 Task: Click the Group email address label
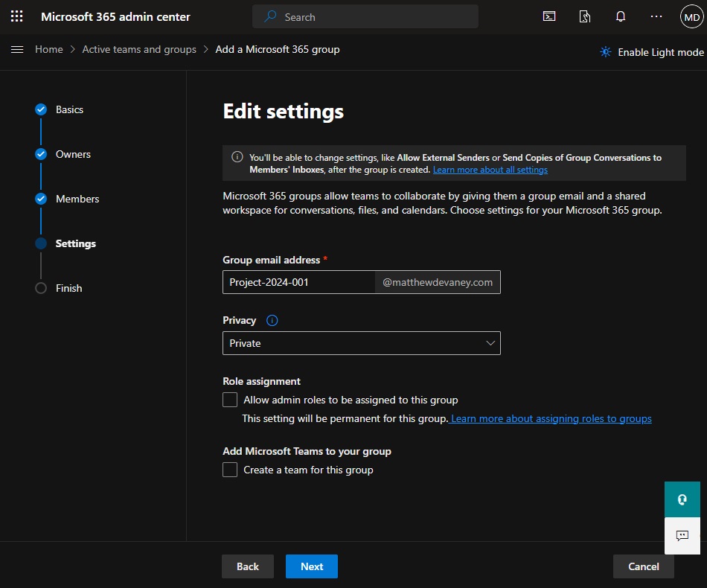[272, 260]
